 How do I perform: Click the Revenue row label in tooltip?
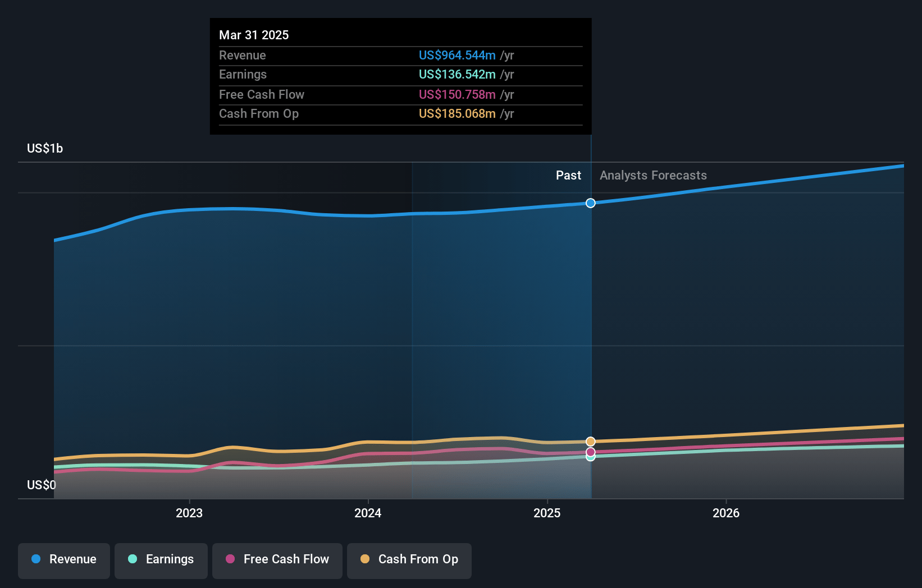tap(242, 55)
